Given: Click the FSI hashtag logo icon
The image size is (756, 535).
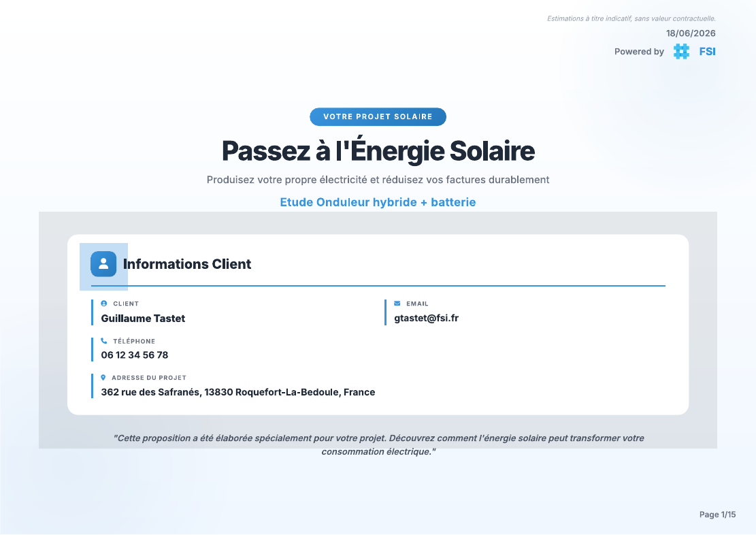Looking at the screenshot, I should coord(681,51).
